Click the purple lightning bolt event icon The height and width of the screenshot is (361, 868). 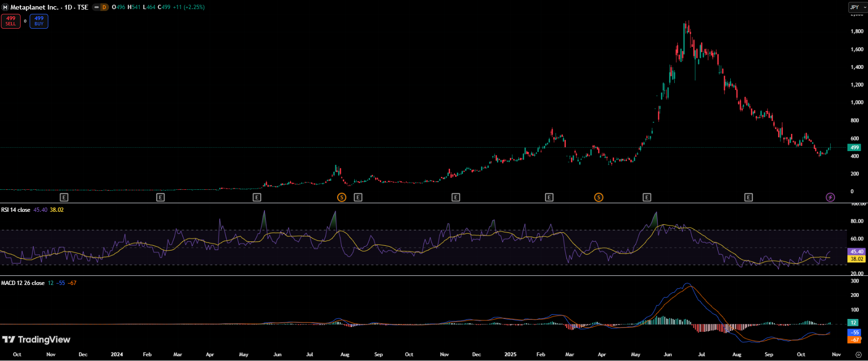831,197
